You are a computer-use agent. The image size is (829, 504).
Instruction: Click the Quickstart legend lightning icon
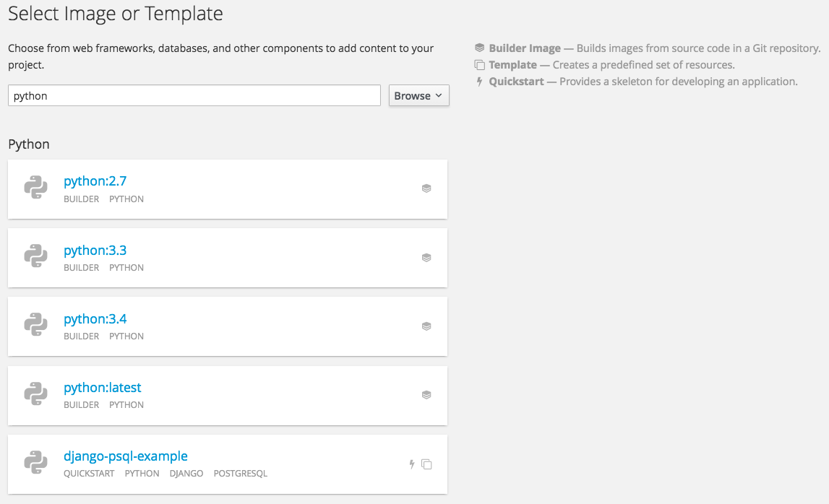coord(479,82)
